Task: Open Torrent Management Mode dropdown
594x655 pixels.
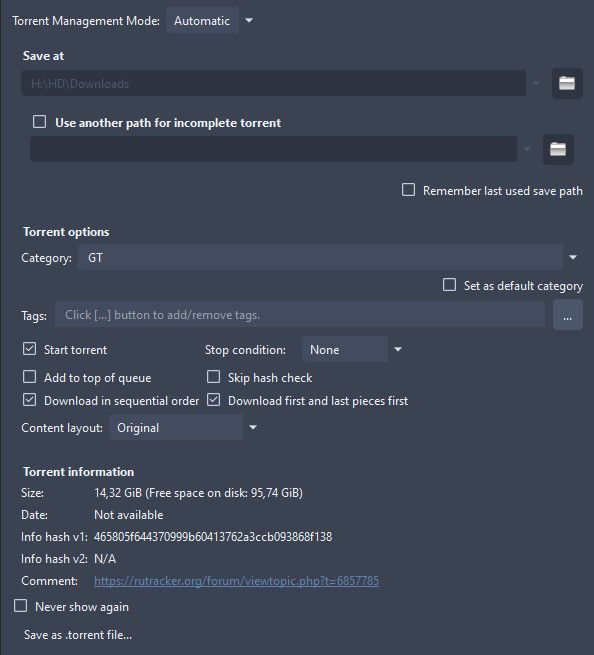Action: tap(210, 20)
